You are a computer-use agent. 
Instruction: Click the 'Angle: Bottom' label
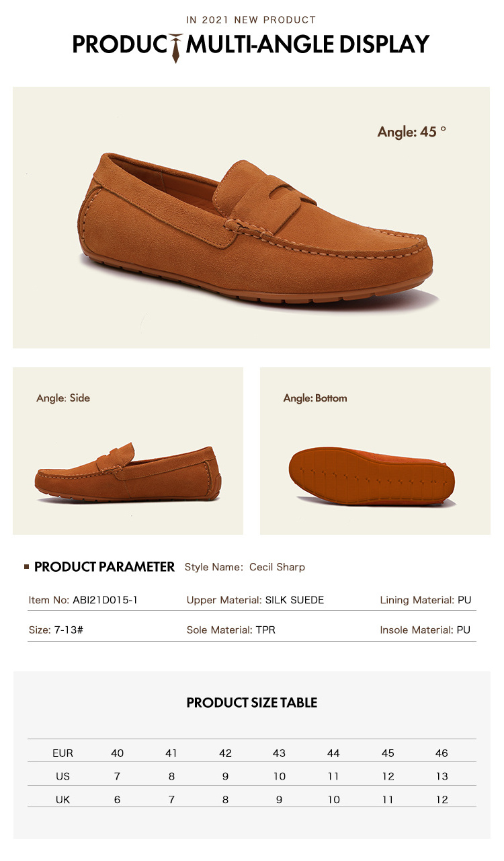[315, 398]
